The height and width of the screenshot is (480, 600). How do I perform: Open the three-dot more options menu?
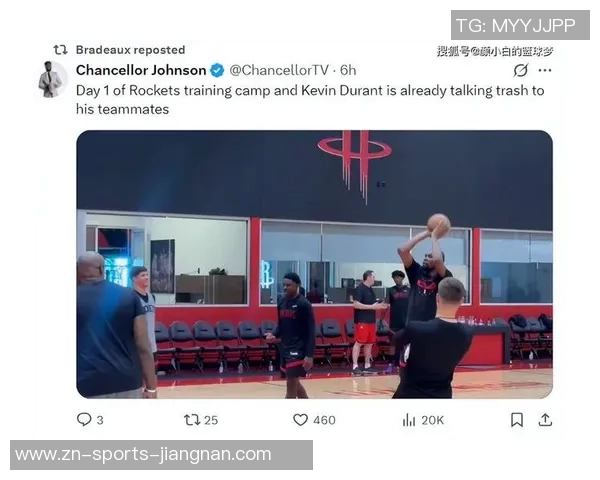tap(545, 70)
